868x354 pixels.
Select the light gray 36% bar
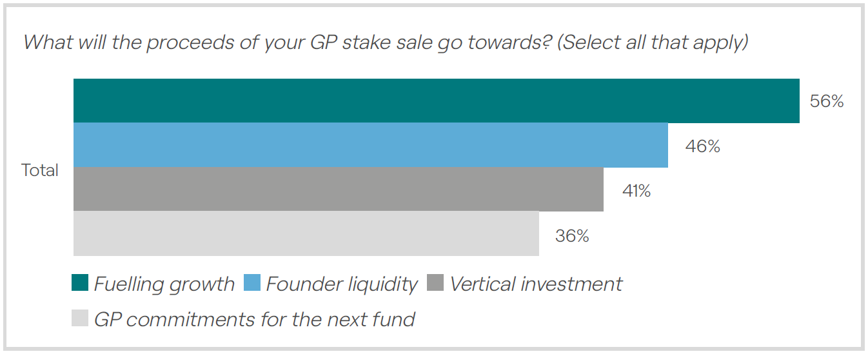click(x=306, y=233)
